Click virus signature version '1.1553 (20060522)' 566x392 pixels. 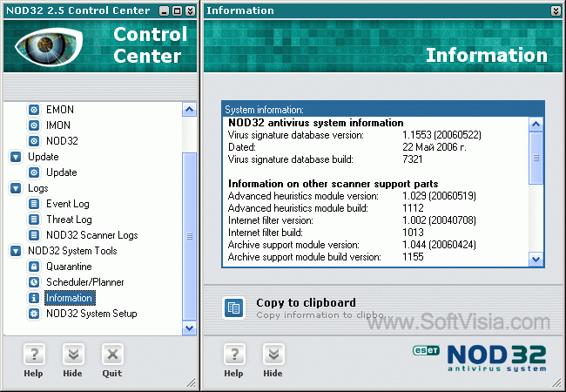tap(441, 135)
